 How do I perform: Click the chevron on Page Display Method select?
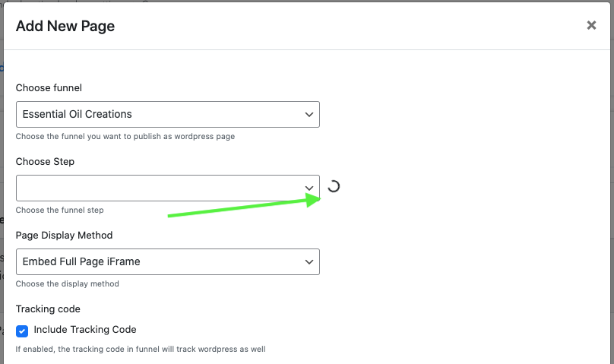[x=309, y=261]
